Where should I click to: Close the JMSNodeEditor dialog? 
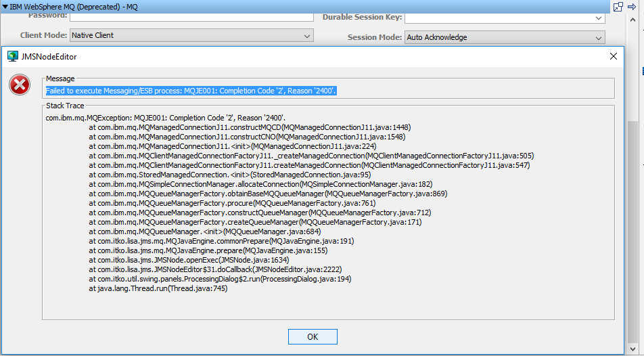click(x=613, y=56)
